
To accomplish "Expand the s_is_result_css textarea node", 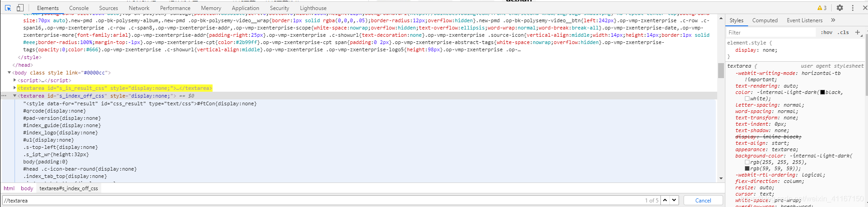I will pyautogui.click(x=15, y=88).
